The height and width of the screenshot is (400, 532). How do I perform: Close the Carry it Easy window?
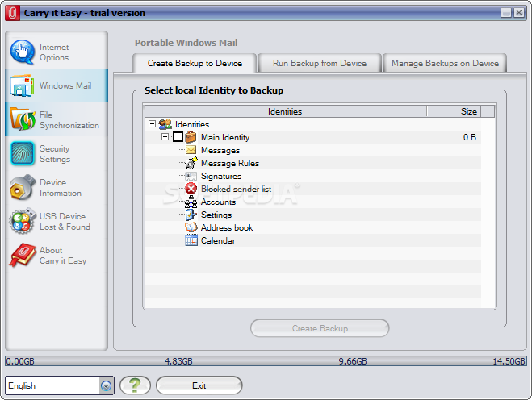click(519, 13)
